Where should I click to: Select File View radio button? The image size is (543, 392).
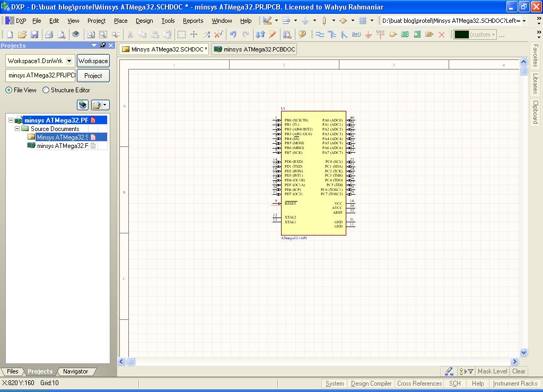[x=8, y=90]
